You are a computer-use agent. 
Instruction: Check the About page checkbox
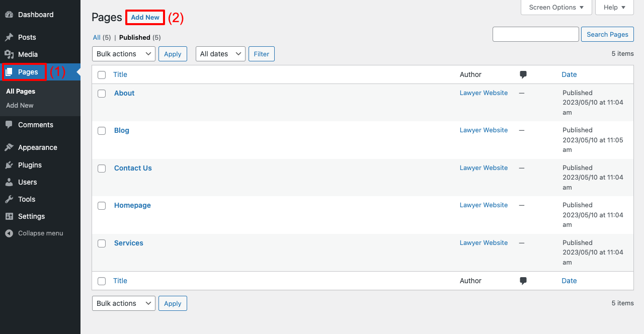[102, 94]
